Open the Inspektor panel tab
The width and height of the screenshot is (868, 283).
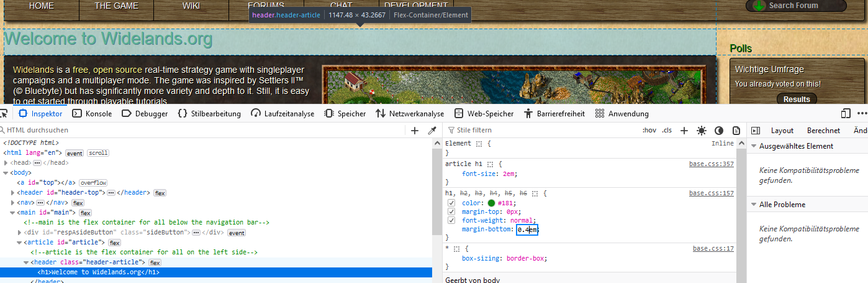point(40,114)
